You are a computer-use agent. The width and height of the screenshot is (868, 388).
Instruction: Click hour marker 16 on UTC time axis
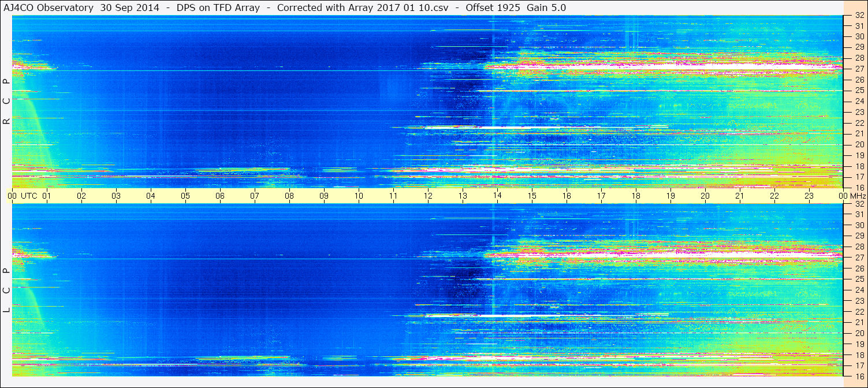point(567,196)
